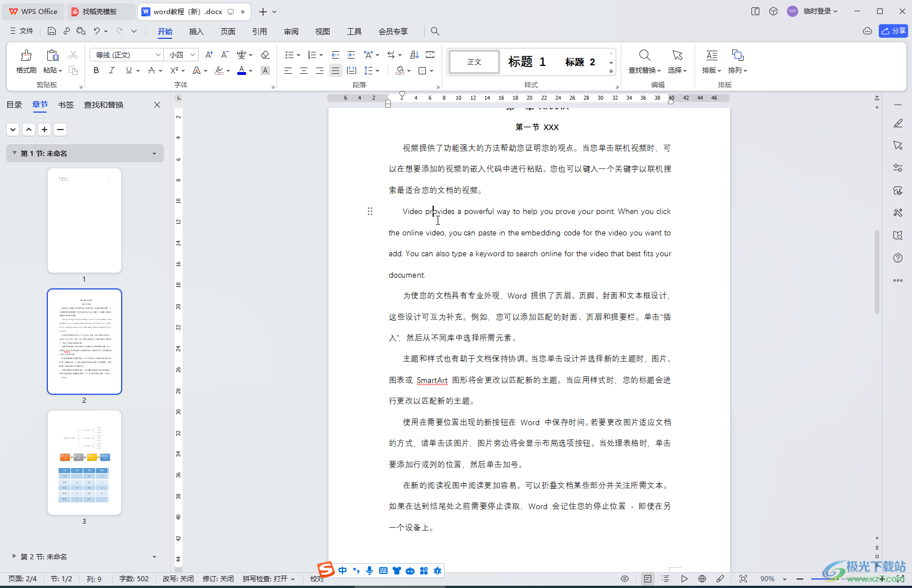Decrease font size with A- icon
Image resolution: width=912 pixels, height=588 pixels.
click(225, 55)
